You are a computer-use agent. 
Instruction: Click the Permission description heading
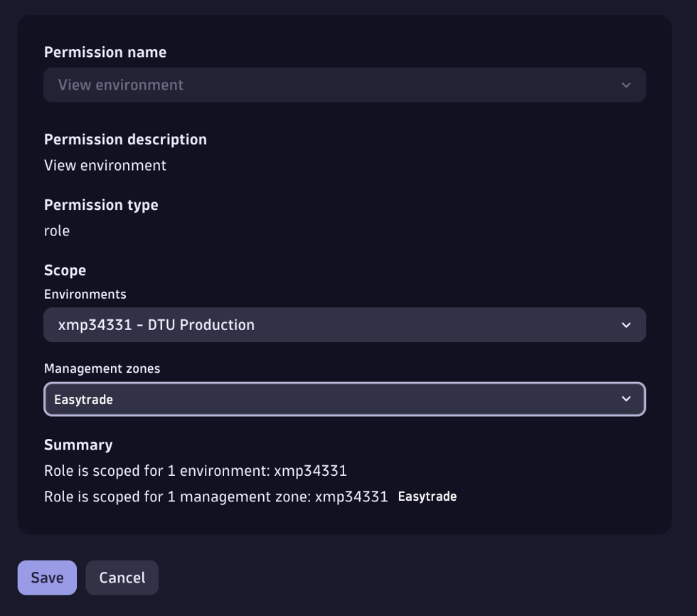point(125,139)
